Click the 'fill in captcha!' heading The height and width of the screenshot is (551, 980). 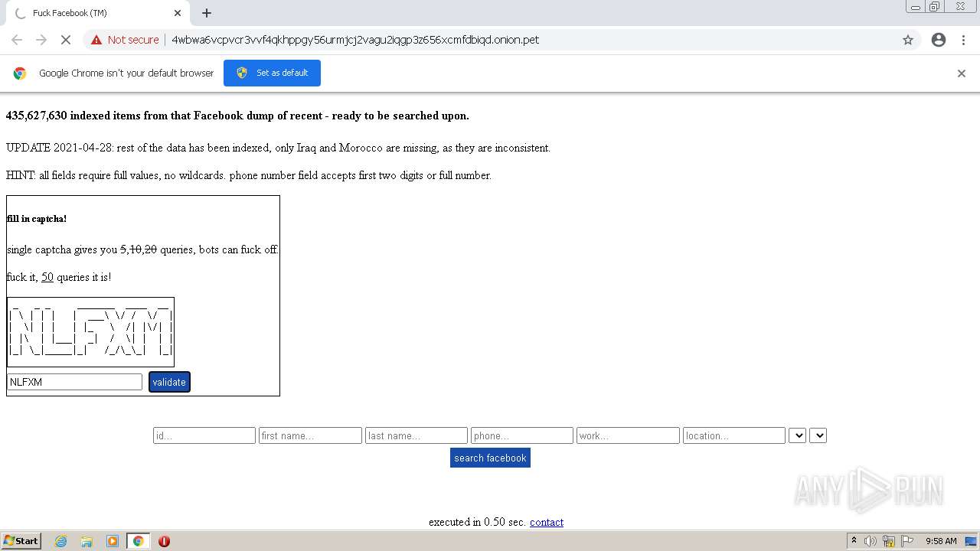pos(37,219)
